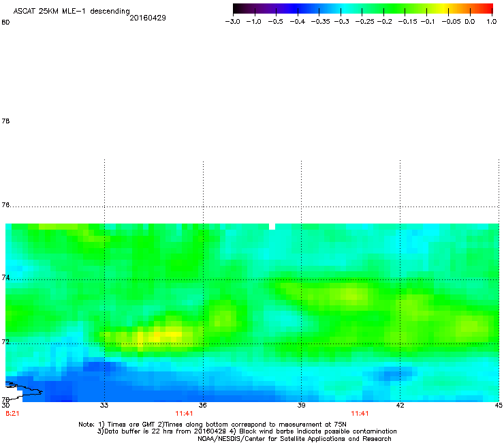Screen dimensions: 504x443
Task: Click the date label 20160429
Action: pos(148,18)
